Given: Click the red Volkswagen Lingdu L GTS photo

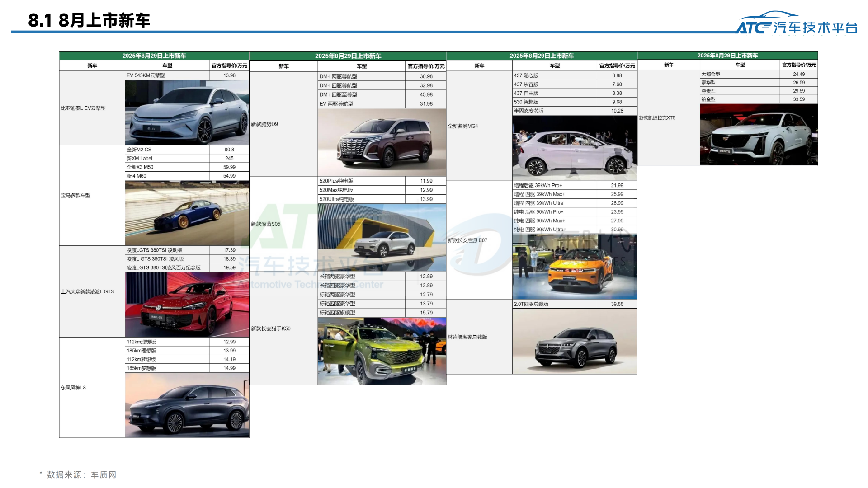Looking at the screenshot, I should pos(187,304).
